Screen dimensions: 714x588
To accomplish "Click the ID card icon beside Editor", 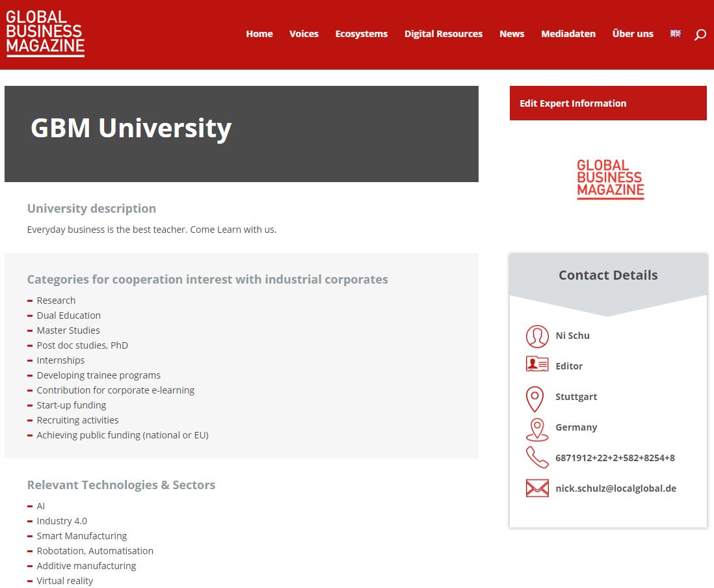I will [x=537, y=364].
